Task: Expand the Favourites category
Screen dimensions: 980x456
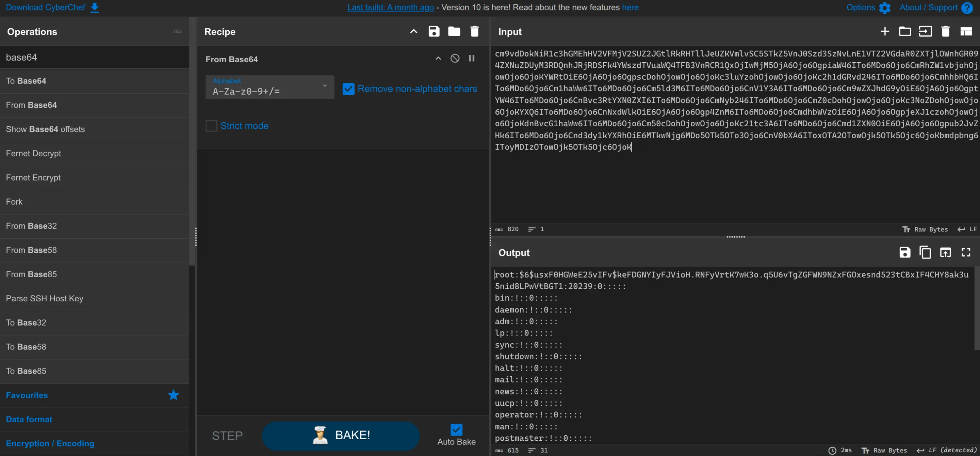Action: (27, 395)
